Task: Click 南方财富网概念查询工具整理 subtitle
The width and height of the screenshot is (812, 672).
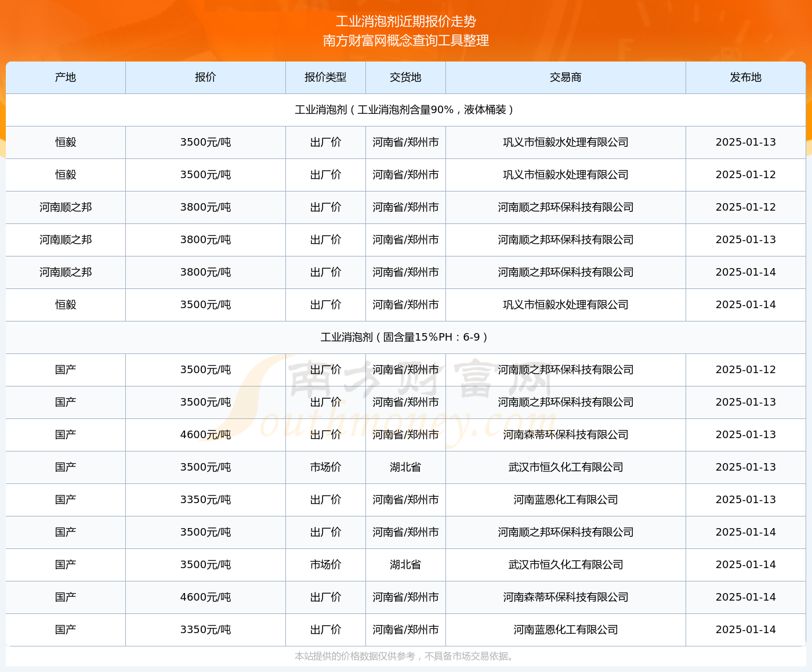Action: click(x=406, y=41)
